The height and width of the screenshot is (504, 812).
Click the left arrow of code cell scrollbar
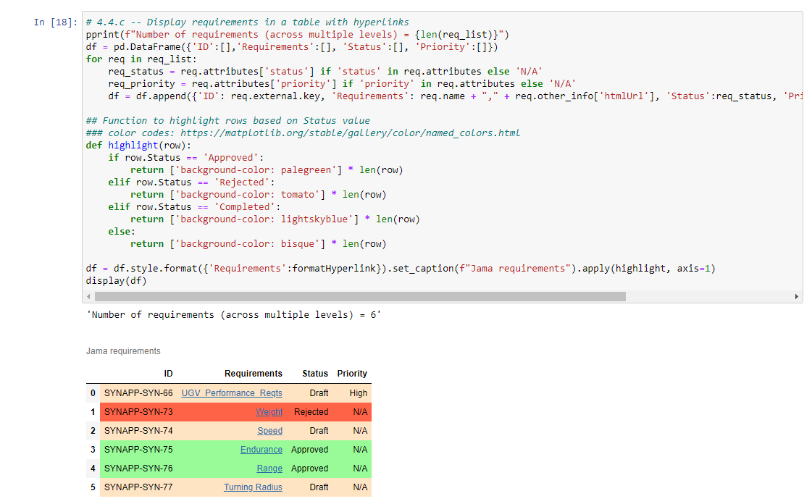coord(88,296)
